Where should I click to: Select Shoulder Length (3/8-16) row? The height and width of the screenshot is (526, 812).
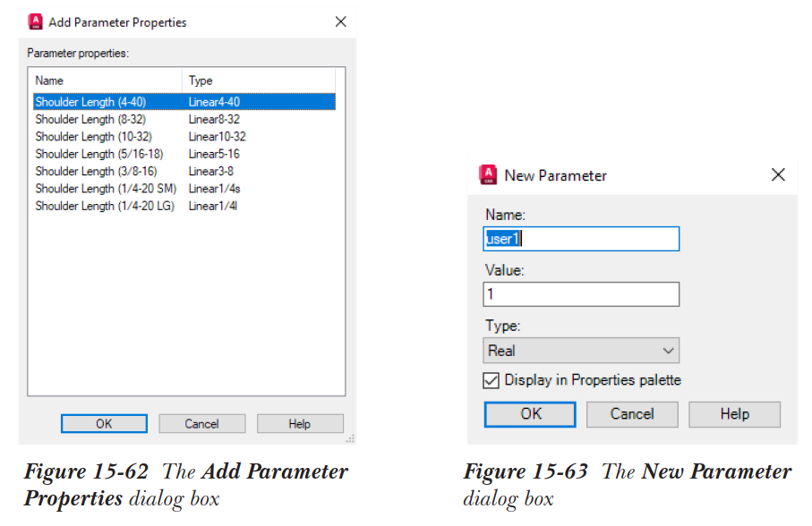[x=184, y=171]
